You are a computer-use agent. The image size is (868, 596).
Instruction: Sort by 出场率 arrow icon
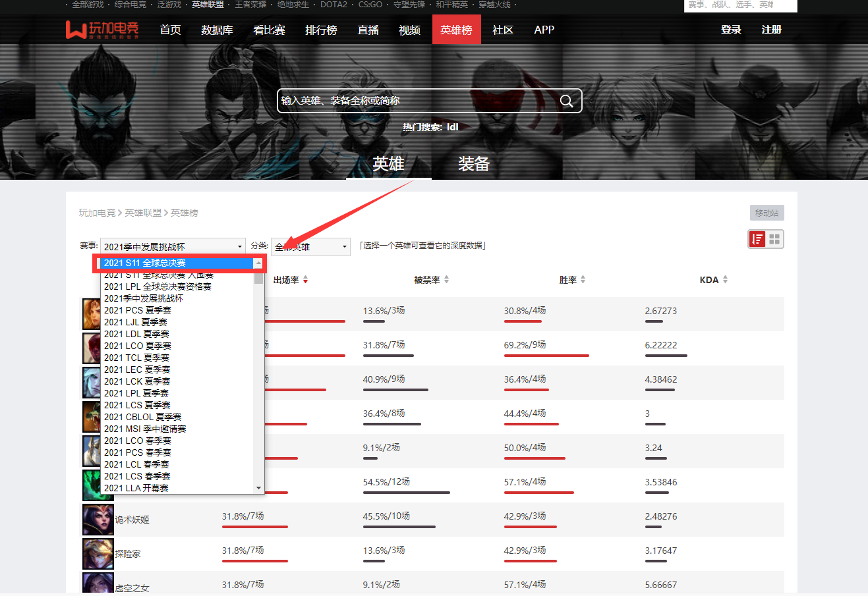pyautogui.click(x=306, y=280)
